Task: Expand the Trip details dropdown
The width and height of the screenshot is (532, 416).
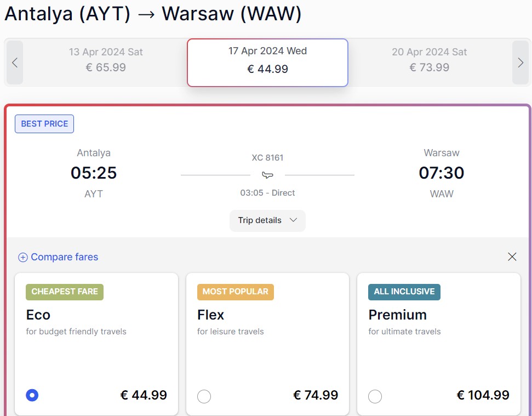Action: coord(267,220)
